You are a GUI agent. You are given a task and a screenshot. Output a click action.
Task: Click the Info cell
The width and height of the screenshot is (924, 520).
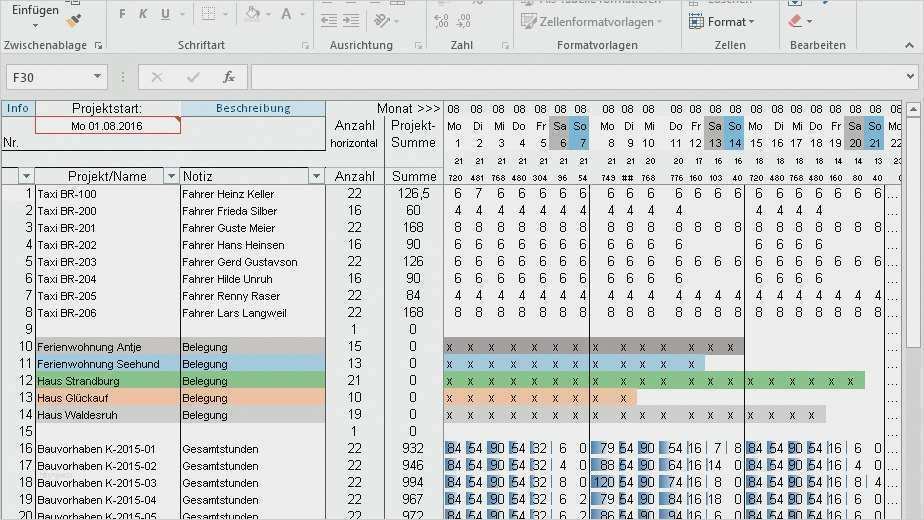[18, 108]
